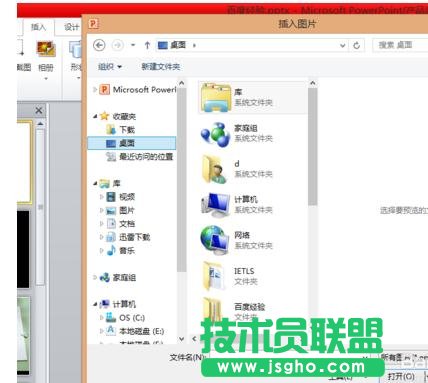Screen dimensions: 428x383
Task: Refresh the 桌面 folder listing
Action: click(x=356, y=45)
